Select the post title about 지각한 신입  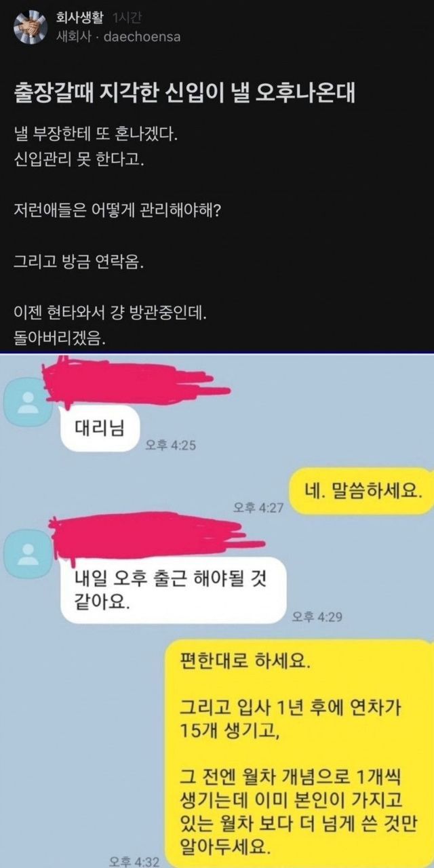coord(184,94)
